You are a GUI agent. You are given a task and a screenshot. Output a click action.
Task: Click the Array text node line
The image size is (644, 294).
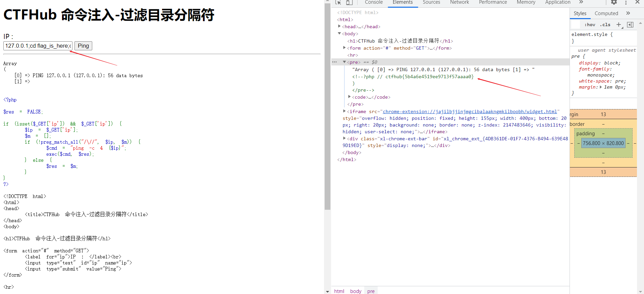[x=443, y=70]
